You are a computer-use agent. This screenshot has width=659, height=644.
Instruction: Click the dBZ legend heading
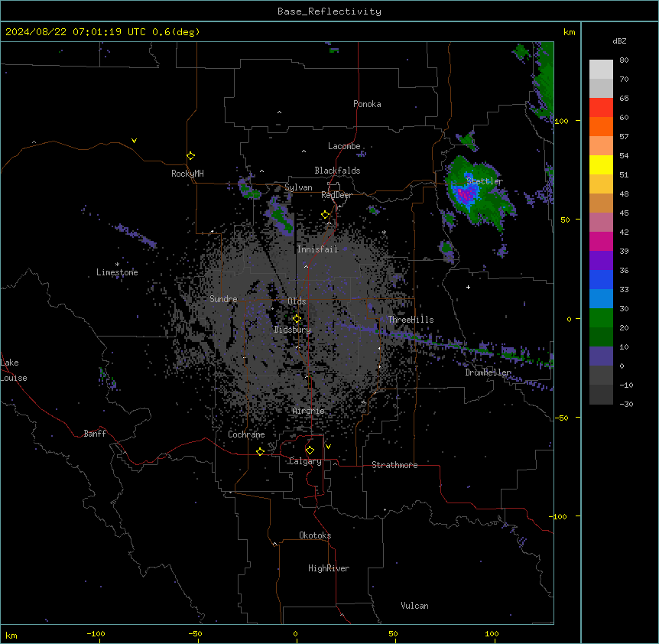pyautogui.click(x=619, y=41)
